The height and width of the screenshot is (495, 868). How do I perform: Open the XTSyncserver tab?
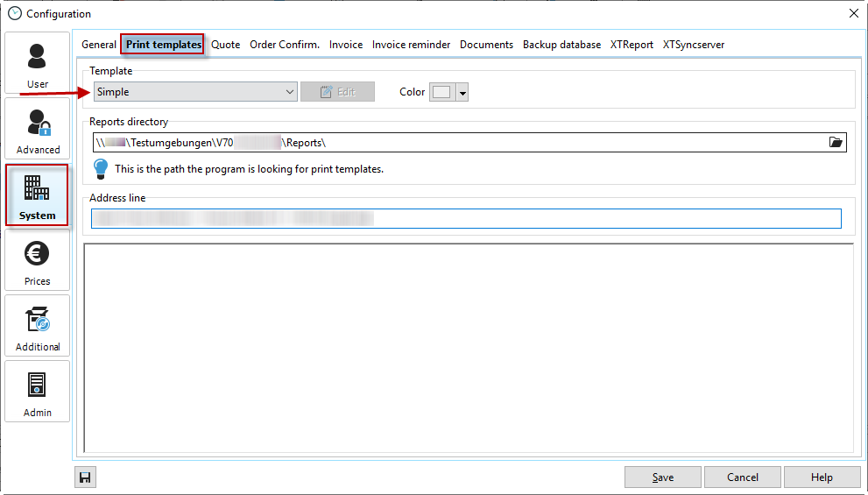click(693, 45)
